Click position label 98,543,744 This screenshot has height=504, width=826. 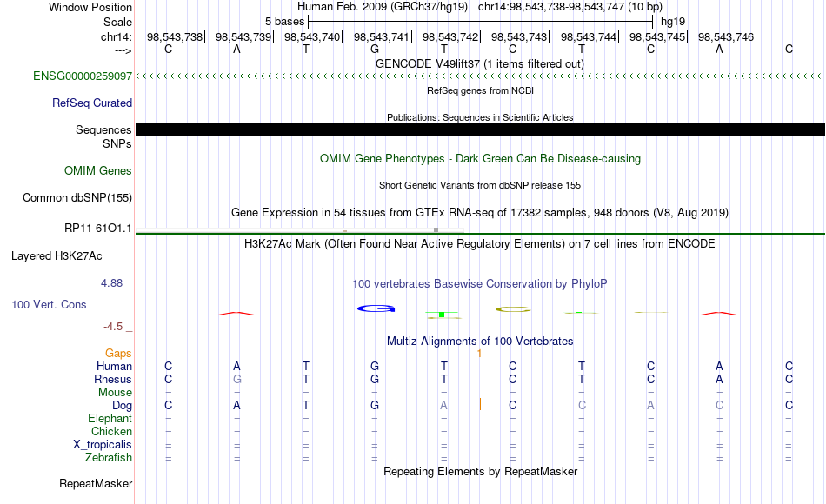pyautogui.click(x=588, y=36)
